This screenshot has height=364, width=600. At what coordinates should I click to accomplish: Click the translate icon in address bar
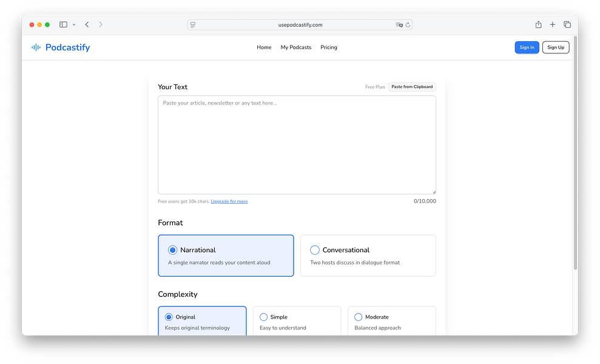[399, 25]
